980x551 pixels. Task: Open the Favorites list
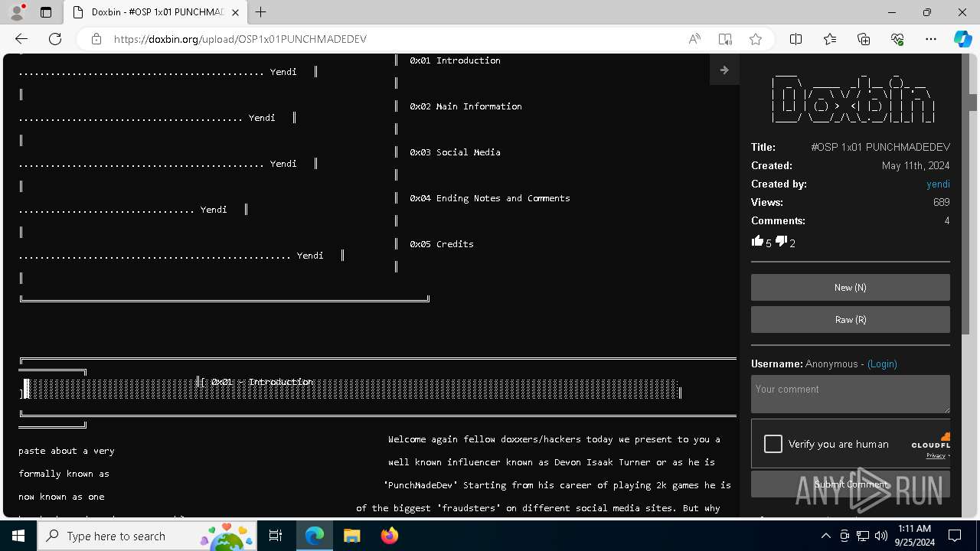point(830,39)
